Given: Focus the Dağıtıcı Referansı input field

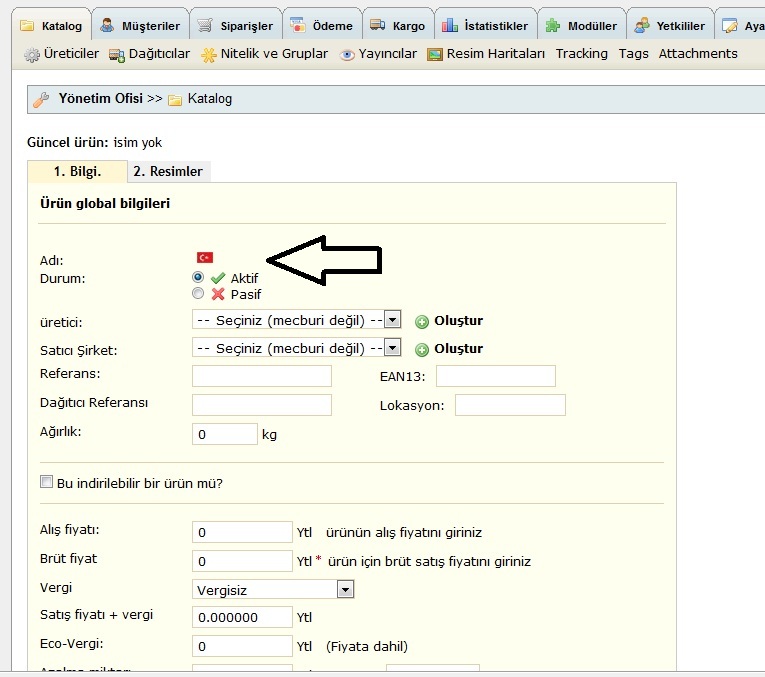Looking at the screenshot, I should (x=262, y=405).
